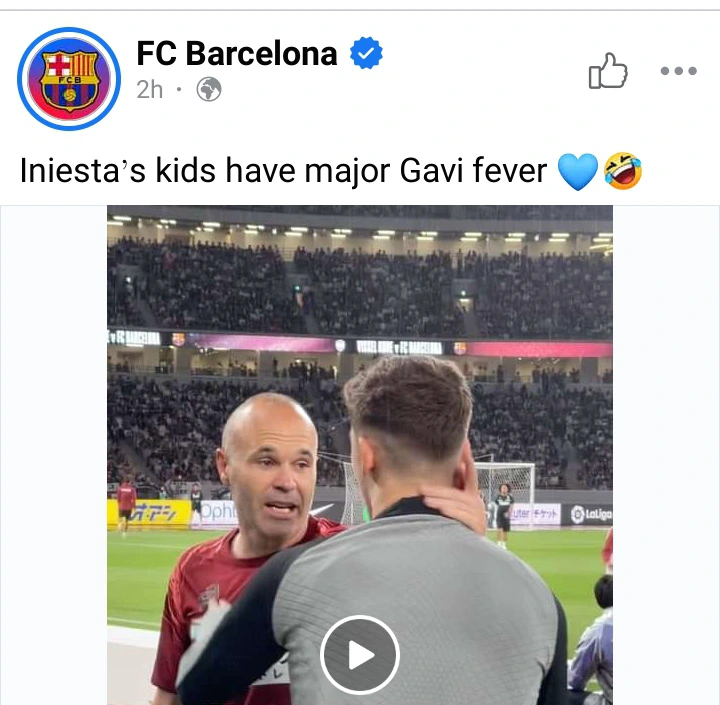Open the three-dot post options menu

point(678,71)
